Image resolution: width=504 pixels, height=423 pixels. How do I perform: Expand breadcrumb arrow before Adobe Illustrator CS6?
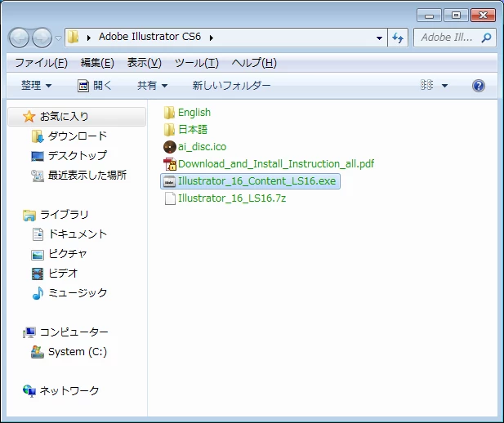coord(89,38)
